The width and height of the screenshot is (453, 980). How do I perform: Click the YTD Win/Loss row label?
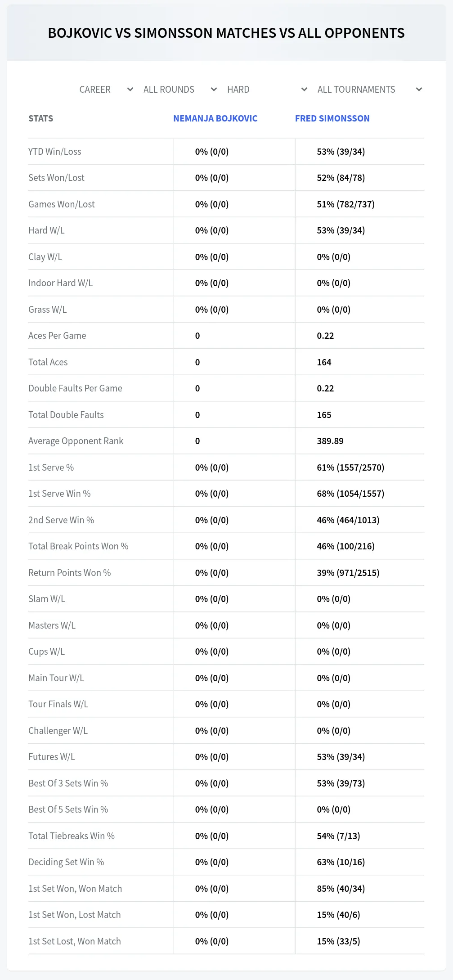[55, 152]
